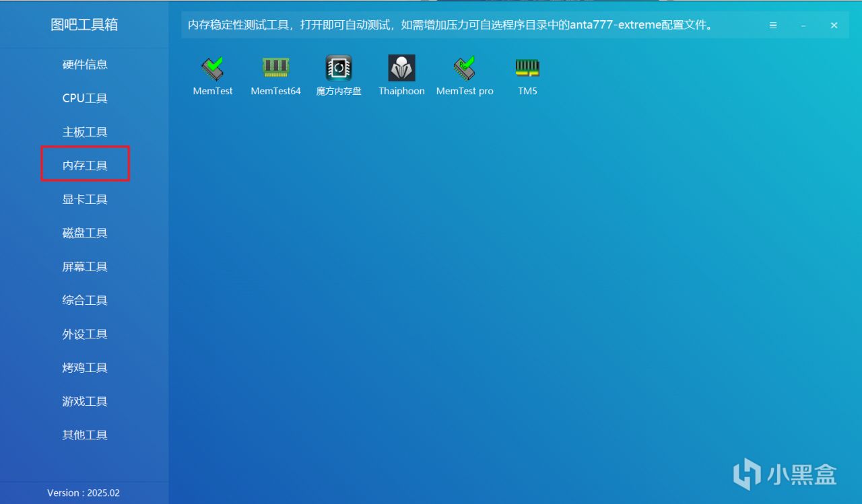This screenshot has height=504, width=862.
Task: Open the 烤鸡工具 stress test category
Action: [x=85, y=367]
